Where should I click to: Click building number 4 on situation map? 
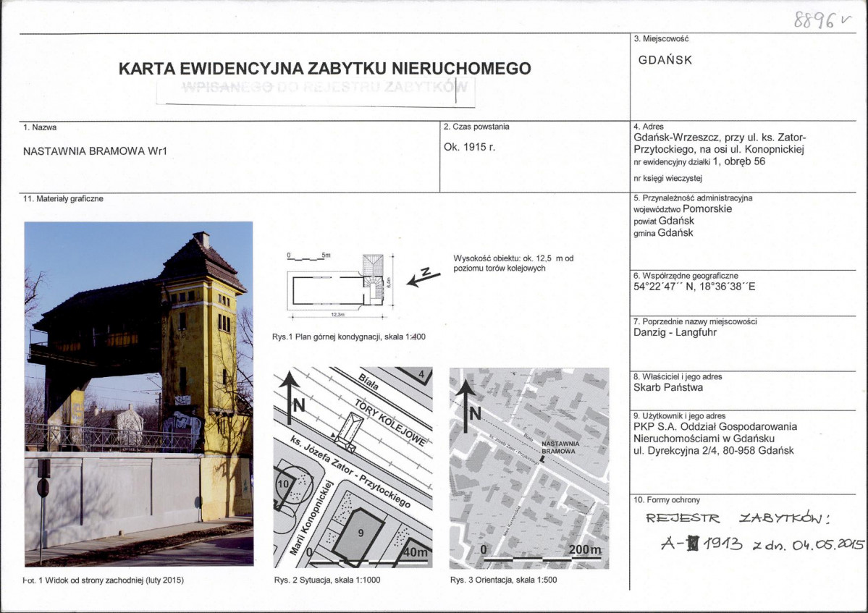pos(421,375)
